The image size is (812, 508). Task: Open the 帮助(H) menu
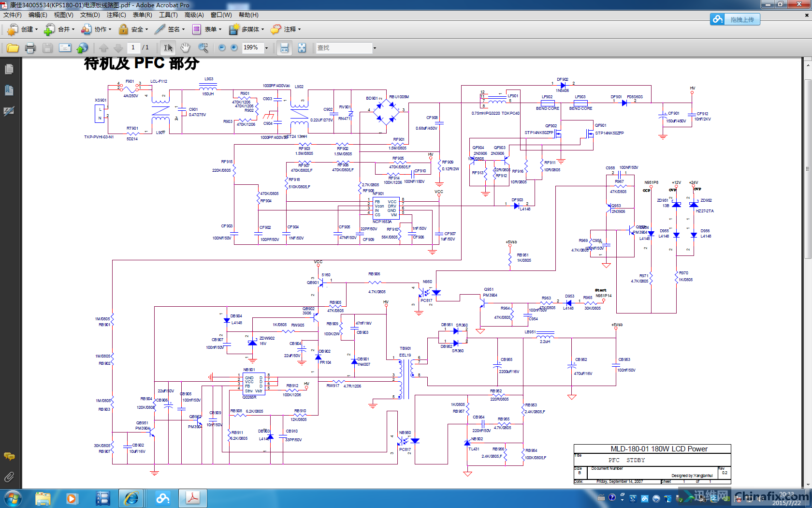pyautogui.click(x=248, y=15)
